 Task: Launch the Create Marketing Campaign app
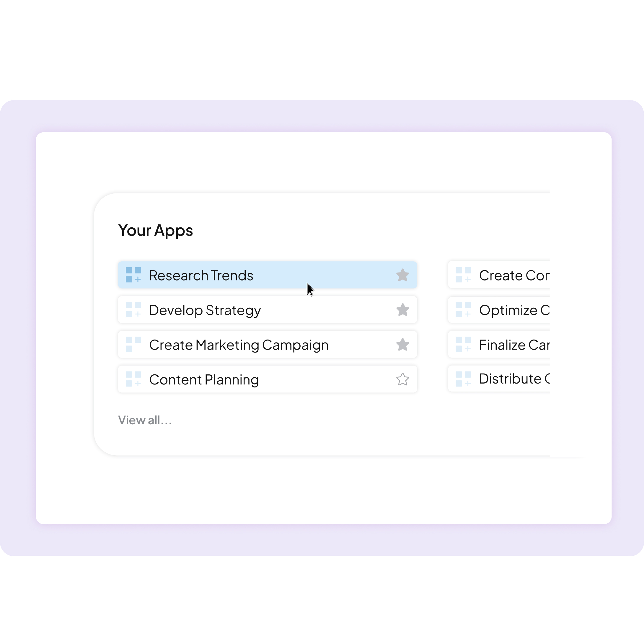pos(268,344)
